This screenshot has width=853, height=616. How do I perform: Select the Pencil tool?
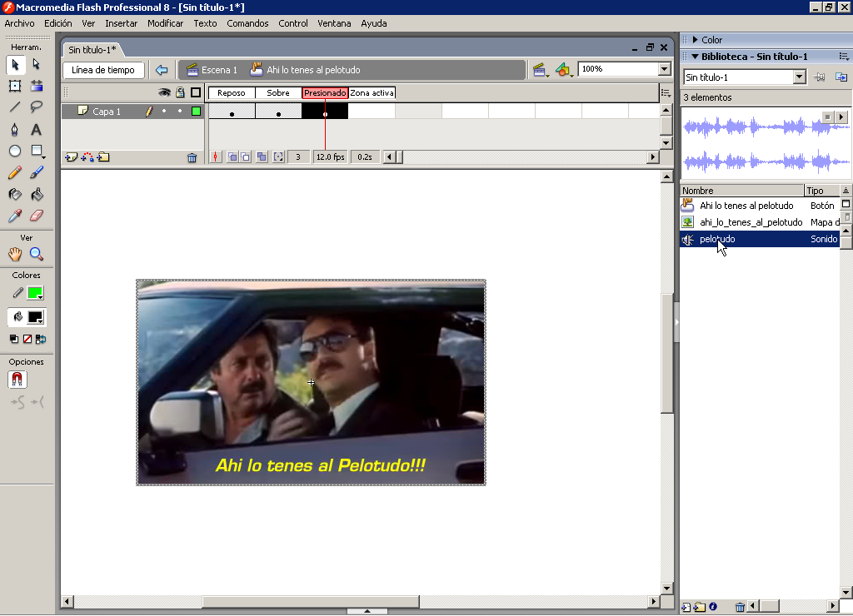[x=15, y=173]
